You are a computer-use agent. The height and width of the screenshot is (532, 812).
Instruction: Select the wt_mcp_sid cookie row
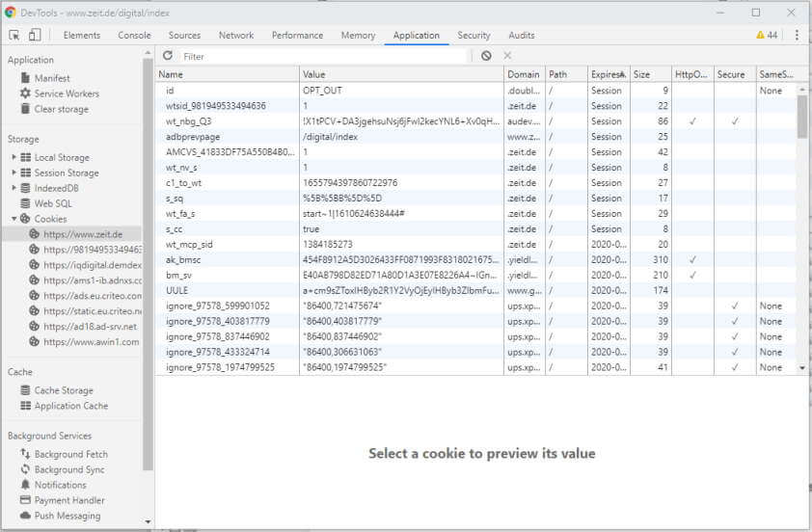coord(476,244)
